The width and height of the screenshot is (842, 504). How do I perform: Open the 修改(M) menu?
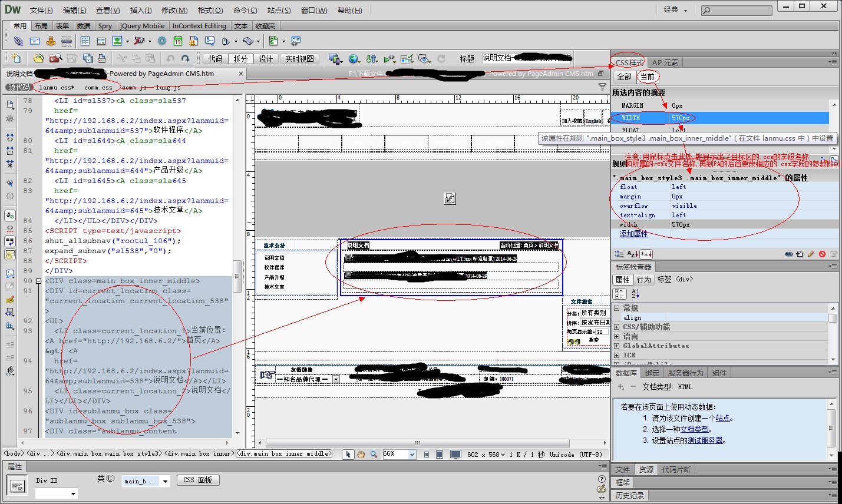(174, 11)
